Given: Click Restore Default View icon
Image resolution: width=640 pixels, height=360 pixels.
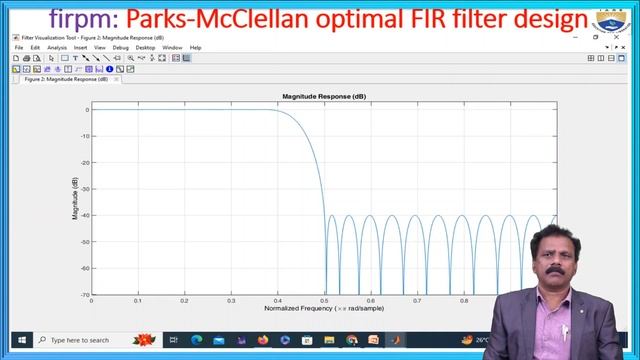Looking at the screenshot, I should (x=162, y=58).
